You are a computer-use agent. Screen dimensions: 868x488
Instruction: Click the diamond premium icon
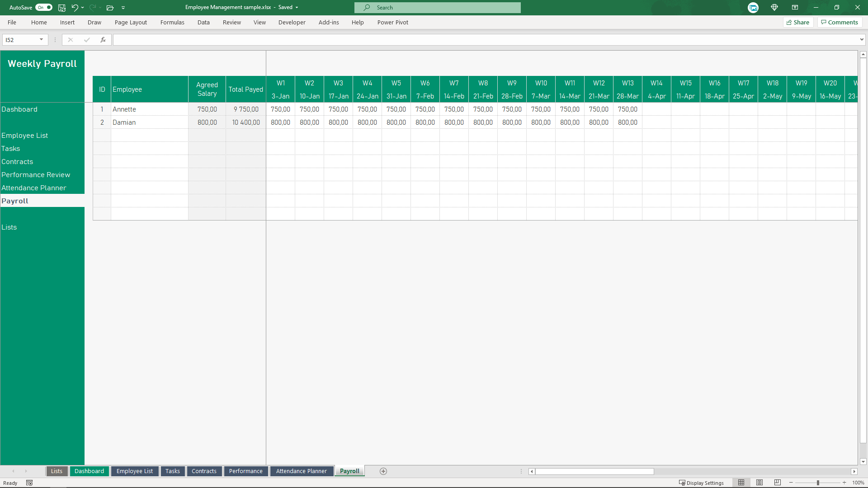(774, 8)
